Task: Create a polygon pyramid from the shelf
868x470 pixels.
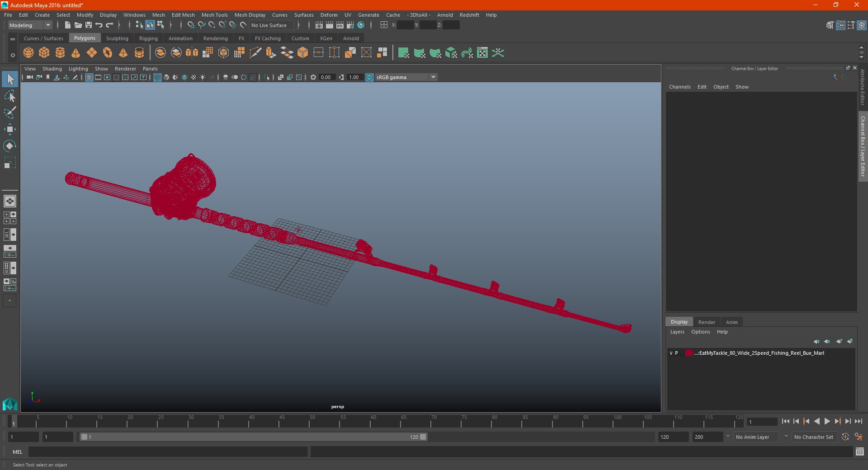Action: (123, 53)
